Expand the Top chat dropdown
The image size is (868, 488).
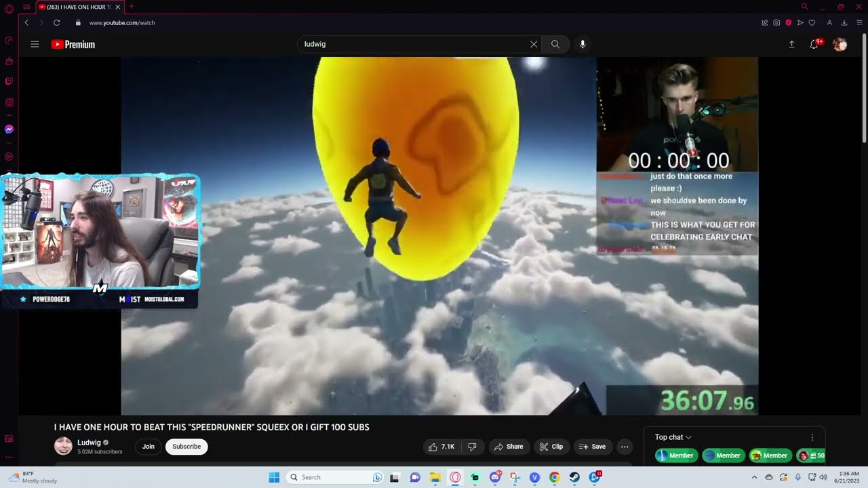673,437
